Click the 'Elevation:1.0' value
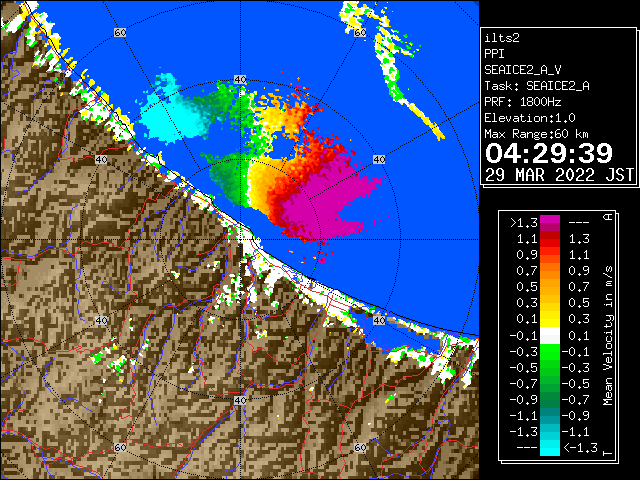Image resolution: width=640 pixels, height=480 pixels. point(530,118)
